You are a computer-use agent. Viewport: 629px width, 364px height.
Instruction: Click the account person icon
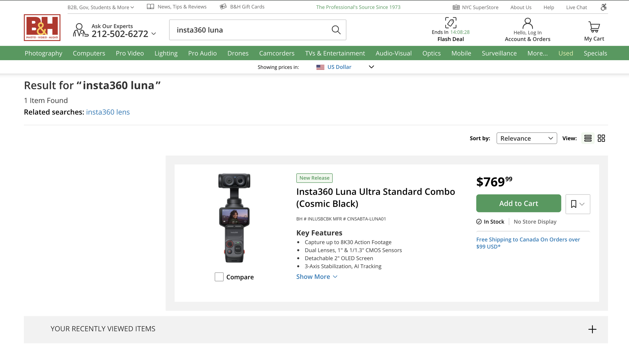tap(528, 23)
